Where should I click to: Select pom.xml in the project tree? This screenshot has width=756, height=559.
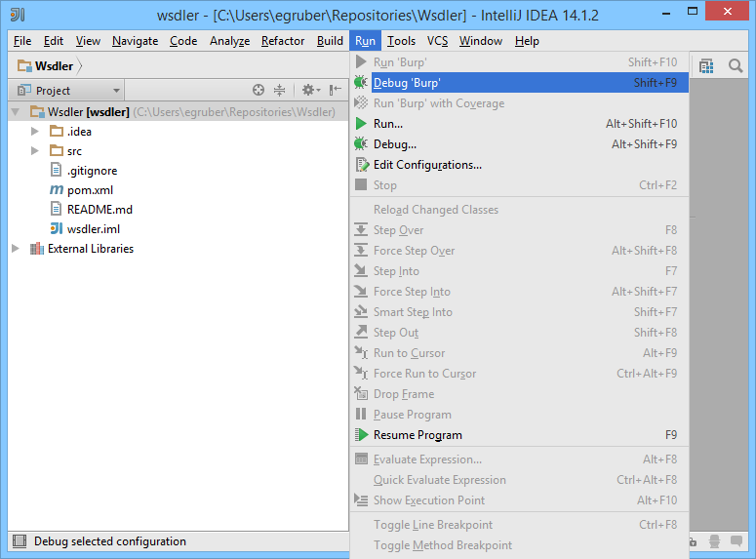90,190
